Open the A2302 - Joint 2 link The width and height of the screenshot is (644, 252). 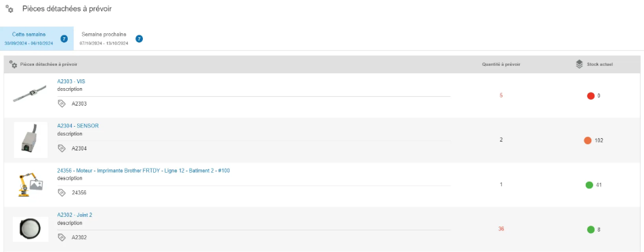pyautogui.click(x=74, y=215)
